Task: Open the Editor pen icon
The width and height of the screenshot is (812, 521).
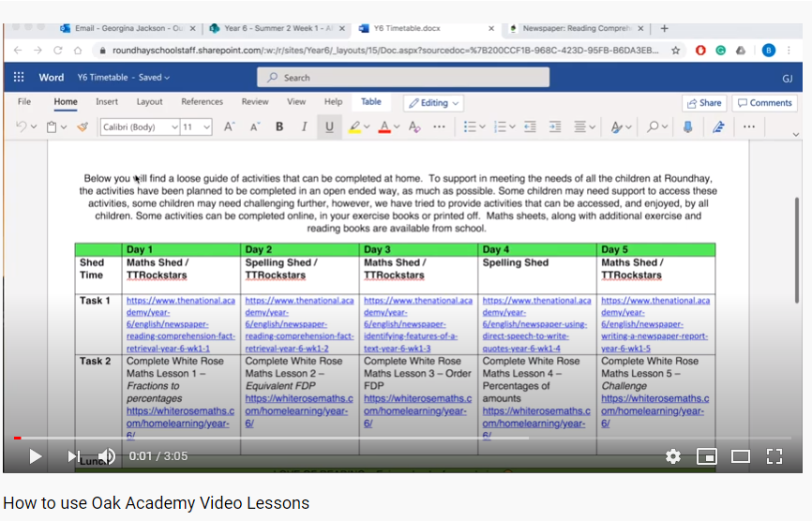Action: coord(718,127)
